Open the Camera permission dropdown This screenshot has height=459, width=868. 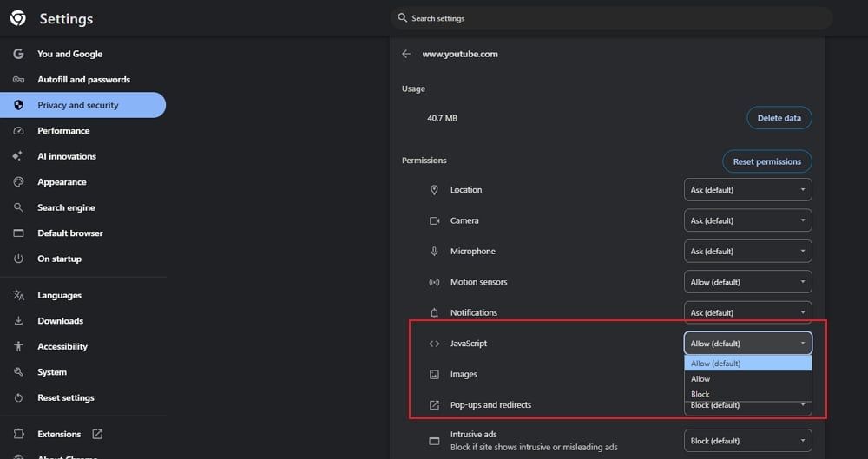[747, 220]
